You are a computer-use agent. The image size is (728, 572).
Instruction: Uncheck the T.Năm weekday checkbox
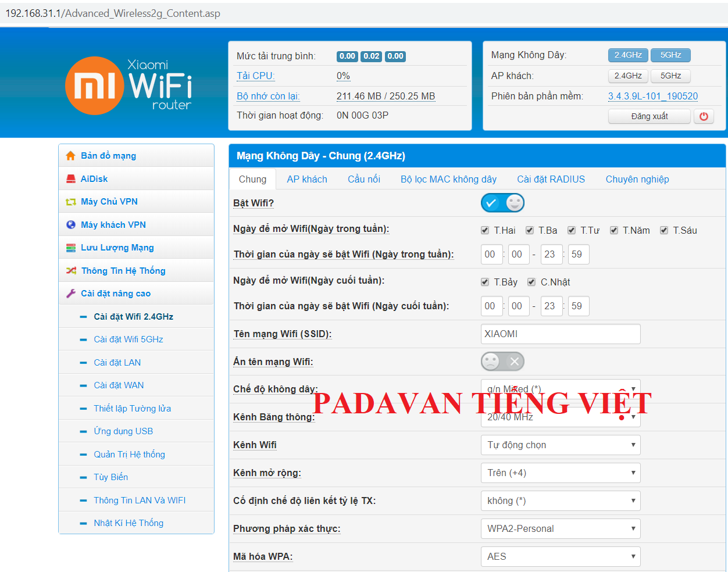point(614,231)
